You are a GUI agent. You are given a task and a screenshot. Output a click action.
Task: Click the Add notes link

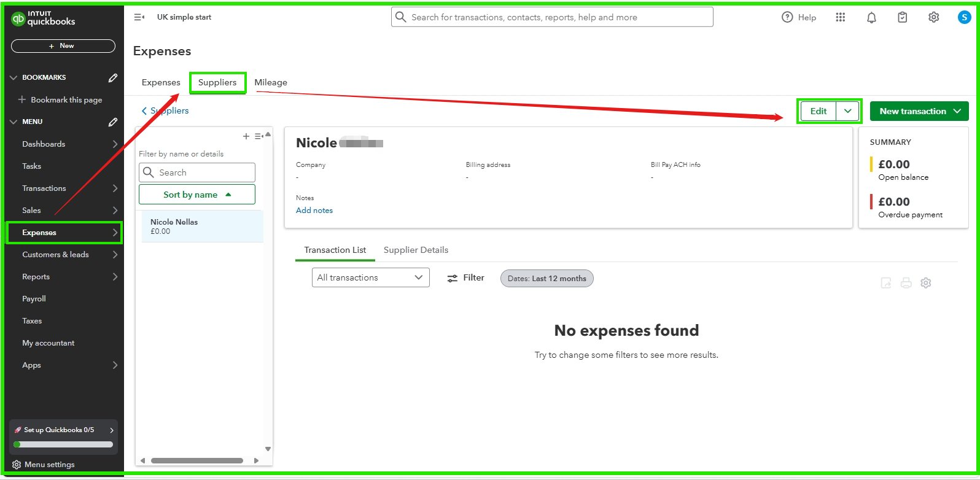(x=314, y=210)
